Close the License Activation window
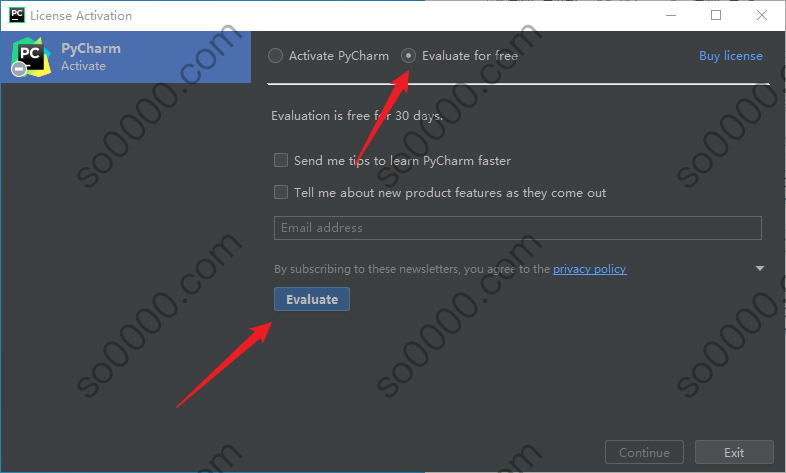Viewport: 786px width, 473px height. 761,16
